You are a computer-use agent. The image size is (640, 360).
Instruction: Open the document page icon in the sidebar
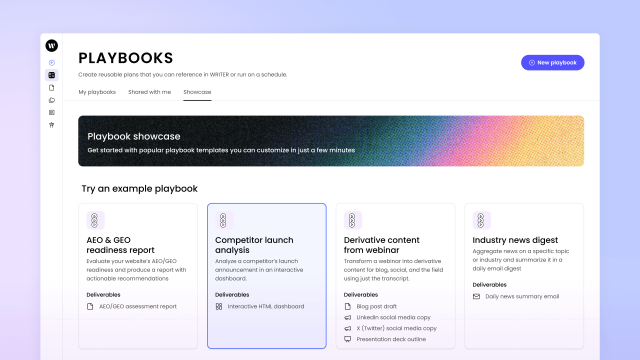(x=51, y=88)
